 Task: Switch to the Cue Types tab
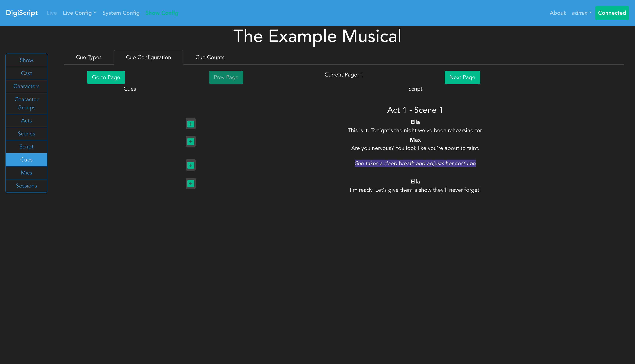point(89,57)
